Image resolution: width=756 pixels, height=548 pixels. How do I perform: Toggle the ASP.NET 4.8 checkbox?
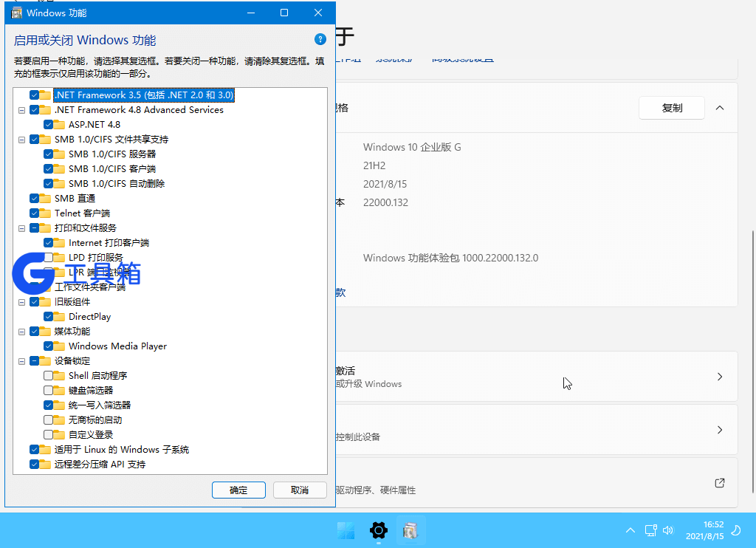pyautogui.click(x=48, y=125)
